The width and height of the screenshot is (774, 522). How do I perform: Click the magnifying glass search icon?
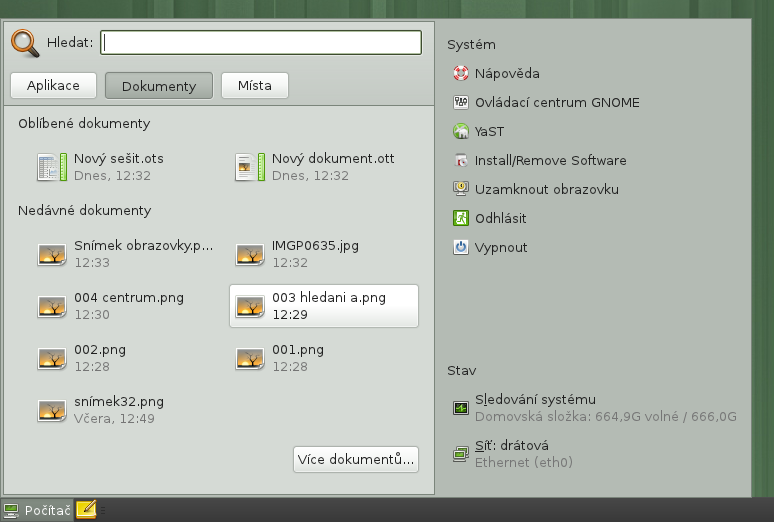[25, 43]
